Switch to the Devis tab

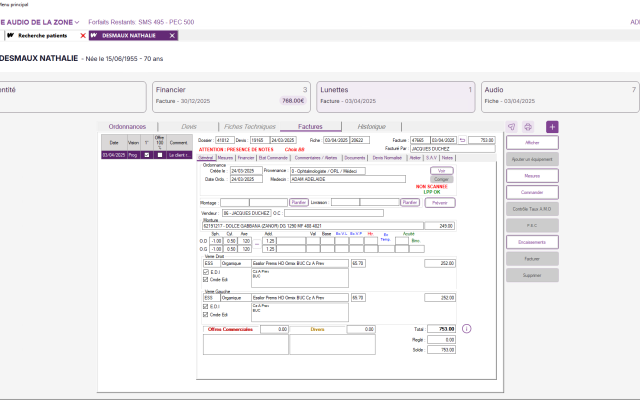(189, 127)
